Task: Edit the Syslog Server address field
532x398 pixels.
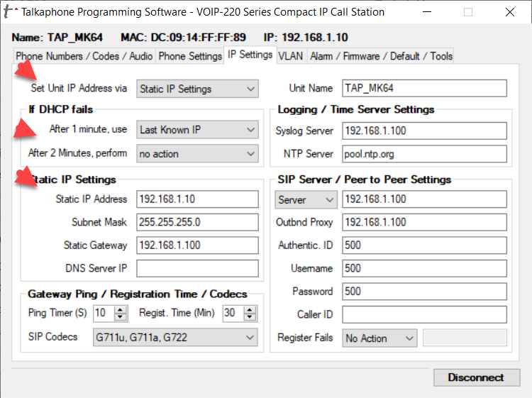Action: pyautogui.click(x=424, y=131)
